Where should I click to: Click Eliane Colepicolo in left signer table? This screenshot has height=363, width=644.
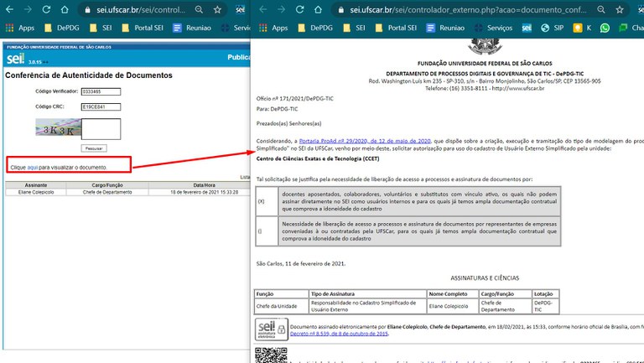point(36,192)
